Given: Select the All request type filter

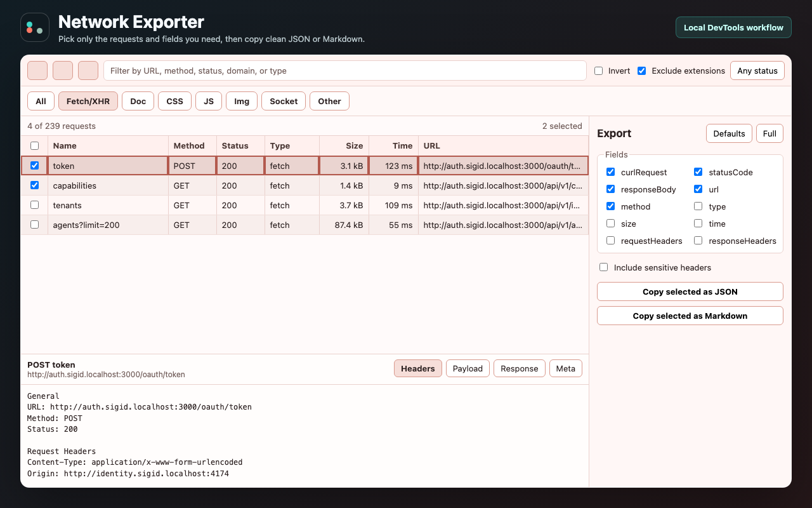Looking at the screenshot, I should click(x=41, y=101).
